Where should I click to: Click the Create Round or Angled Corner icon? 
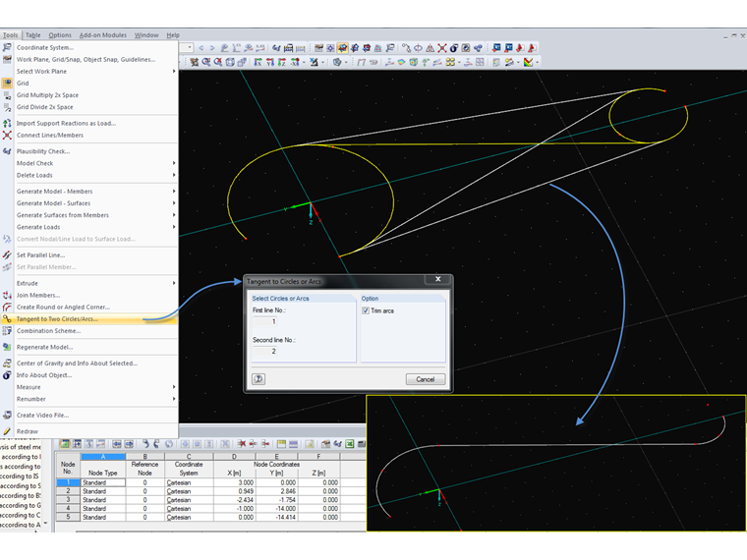tap(7, 307)
